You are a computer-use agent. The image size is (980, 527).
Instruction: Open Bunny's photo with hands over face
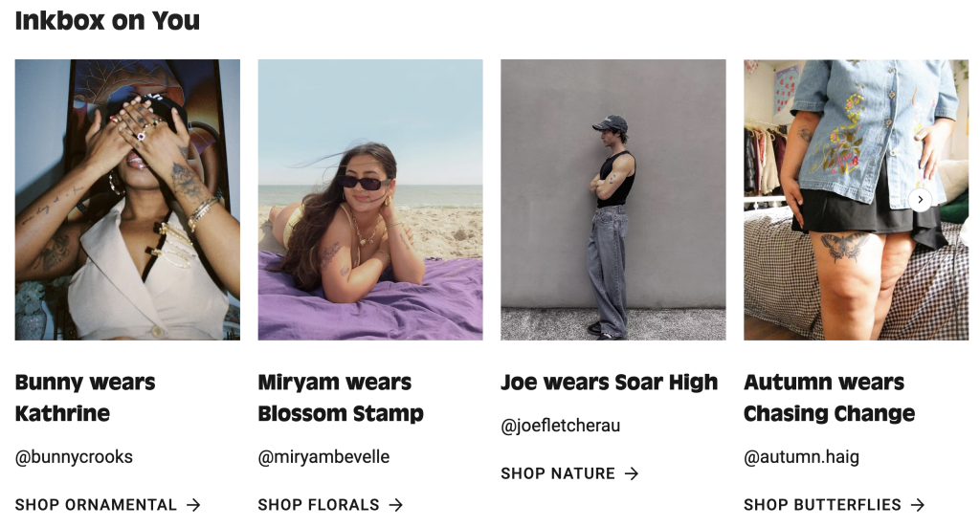[127, 200]
